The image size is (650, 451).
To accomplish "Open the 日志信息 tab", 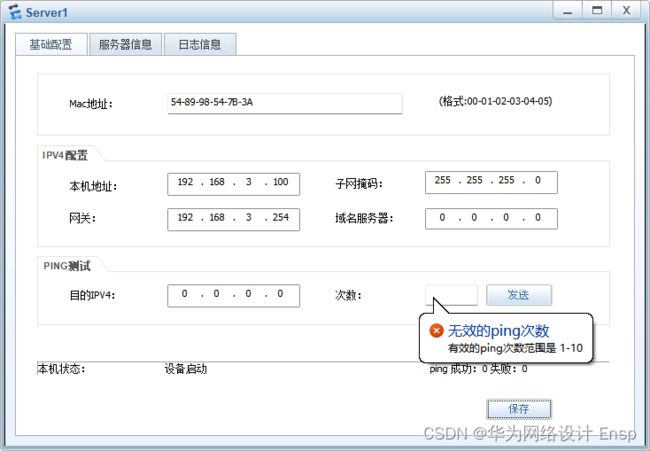I will pos(200,44).
